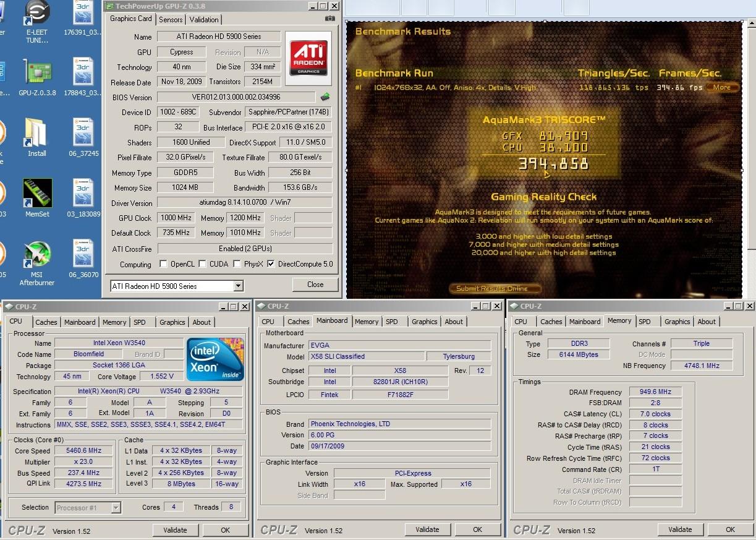
Task: Click the Core Voltage 1.552 V value
Action: (161, 376)
